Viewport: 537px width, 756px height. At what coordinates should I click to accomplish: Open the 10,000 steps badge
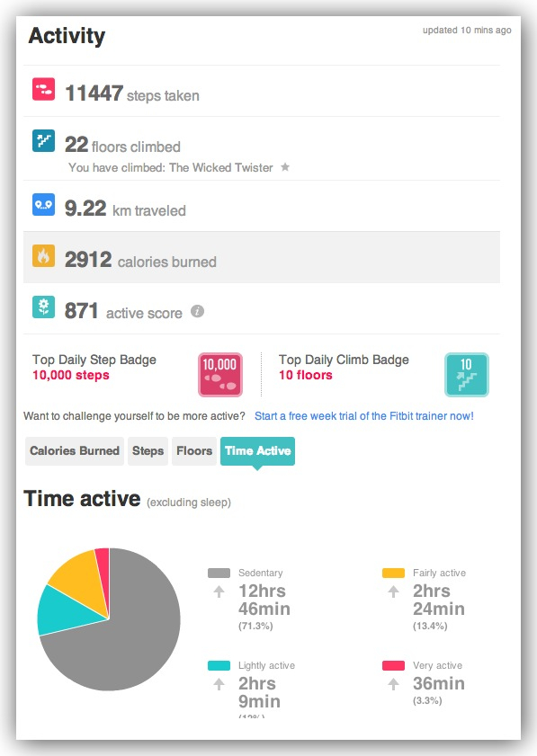(x=220, y=375)
